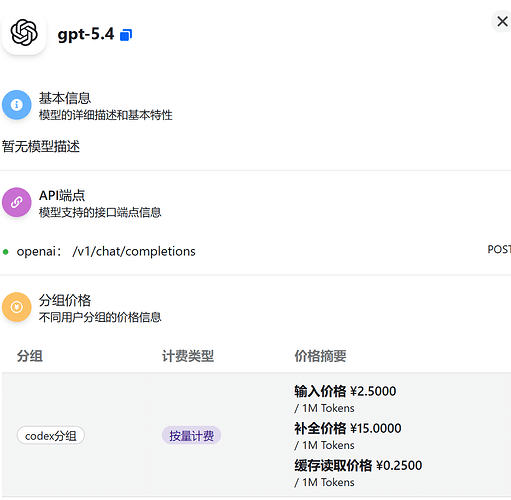Click the 分组 column header
This screenshot has height=500, width=511.
coord(30,356)
